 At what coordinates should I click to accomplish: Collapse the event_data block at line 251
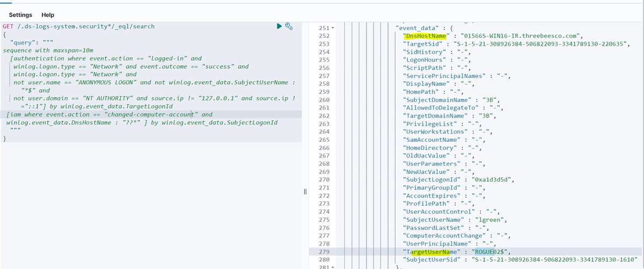point(333,27)
